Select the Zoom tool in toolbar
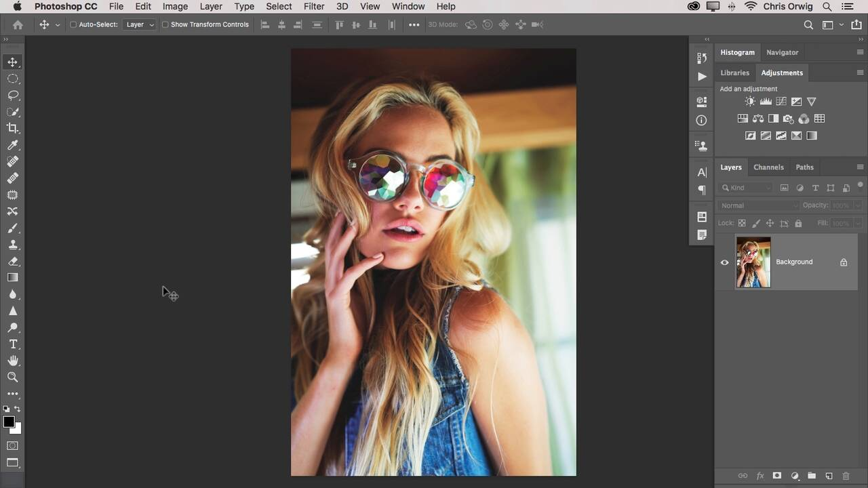The width and height of the screenshot is (868, 488). [x=13, y=377]
